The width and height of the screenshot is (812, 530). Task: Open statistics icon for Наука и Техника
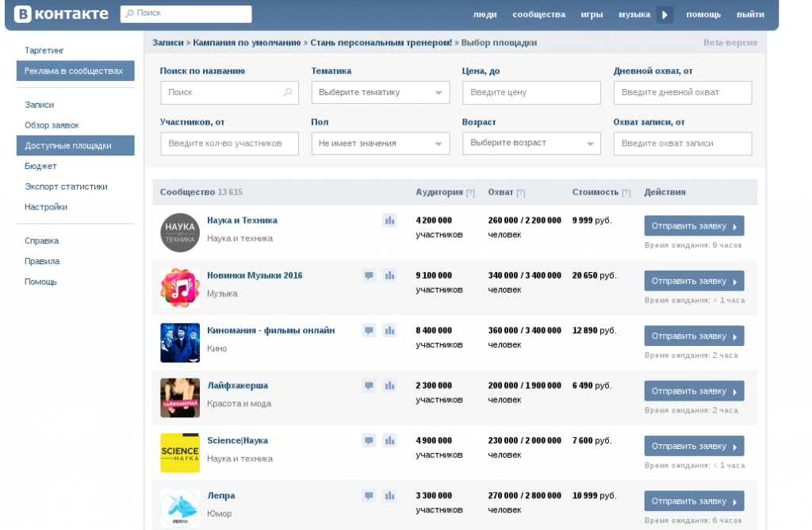click(x=389, y=221)
